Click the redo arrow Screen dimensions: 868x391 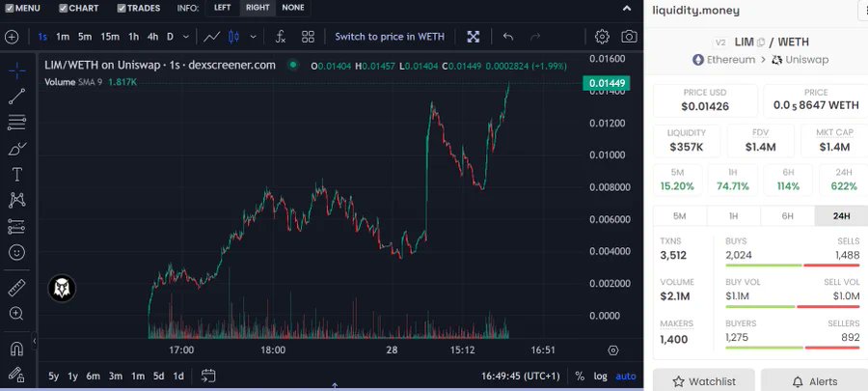(535, 37)
